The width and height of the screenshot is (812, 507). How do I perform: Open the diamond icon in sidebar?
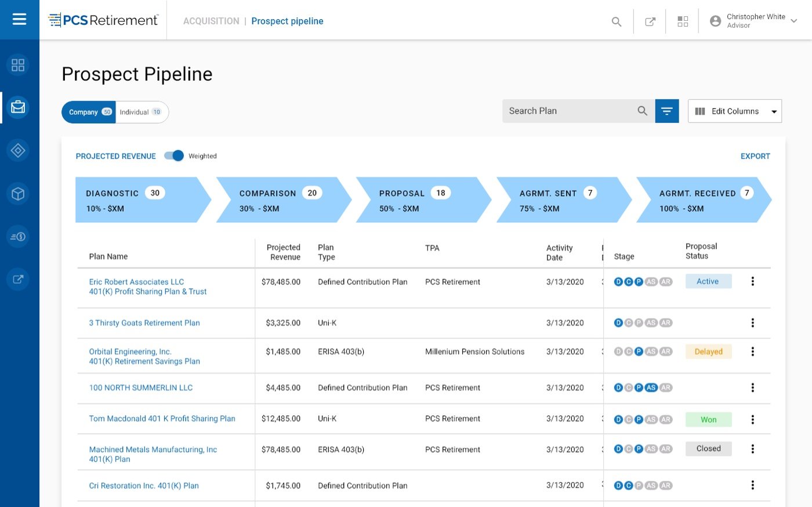18,151
